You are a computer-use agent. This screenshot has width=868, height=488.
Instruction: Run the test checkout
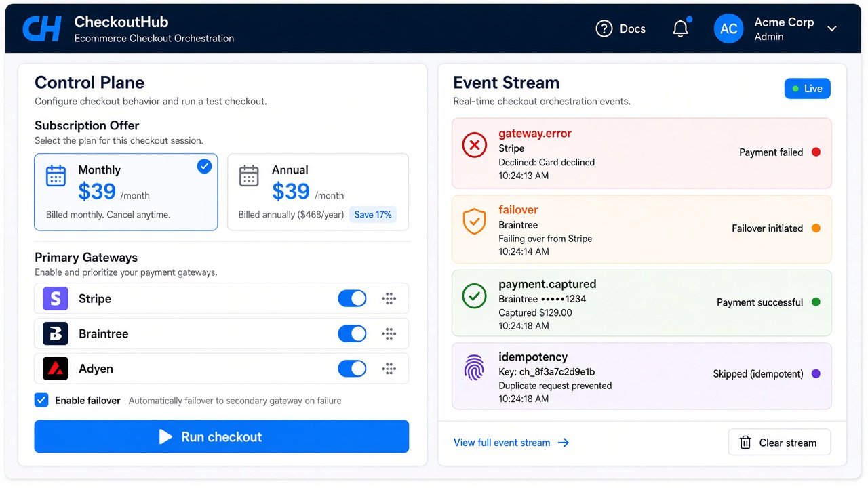[222, 436]
